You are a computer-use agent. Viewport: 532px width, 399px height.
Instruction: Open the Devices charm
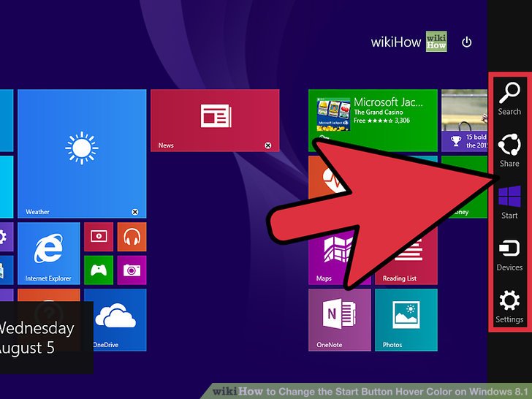[509, 254]
